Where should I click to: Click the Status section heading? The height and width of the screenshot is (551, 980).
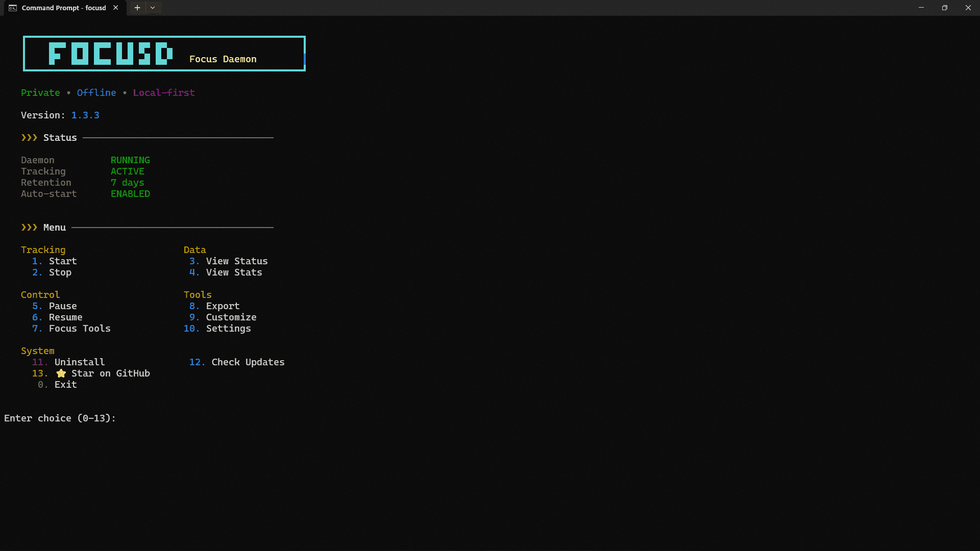point(60,138)
